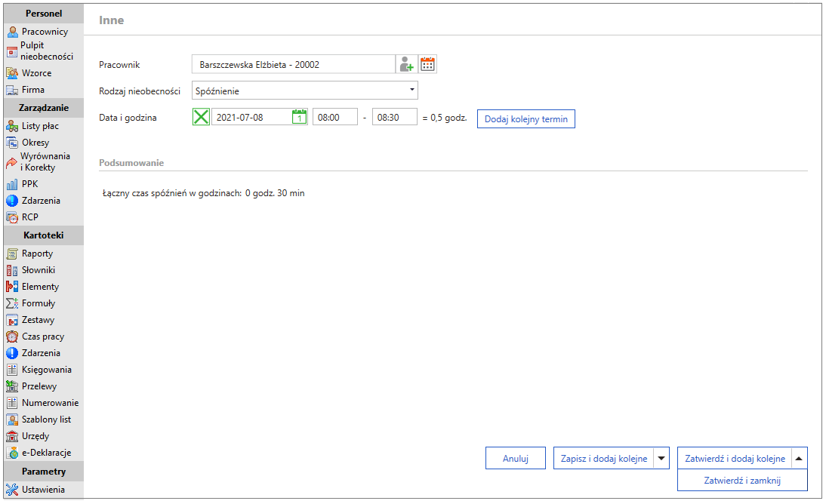The height and width of the screenshot is (504, 826).
Task: Open Numerowanie from the sidebar
Action: (x=44, y=403)
